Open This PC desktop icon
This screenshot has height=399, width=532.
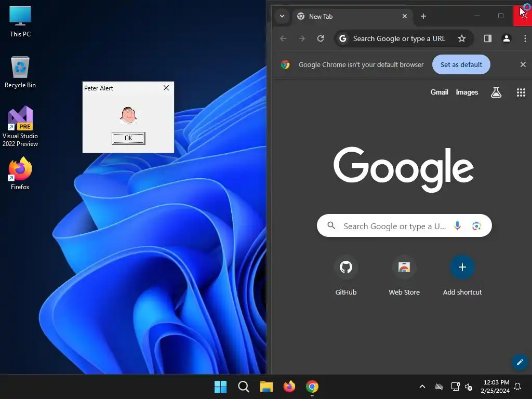(20, 22)
